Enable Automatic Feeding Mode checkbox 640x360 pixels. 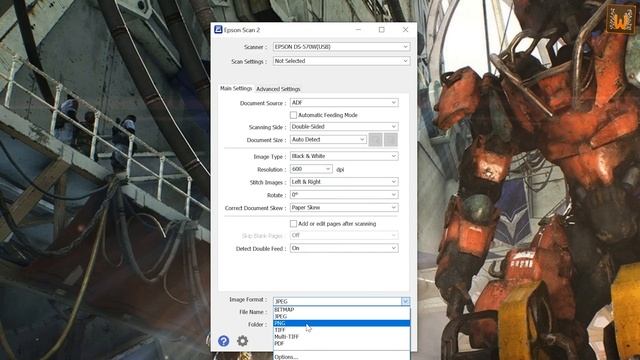click(293, 115)
